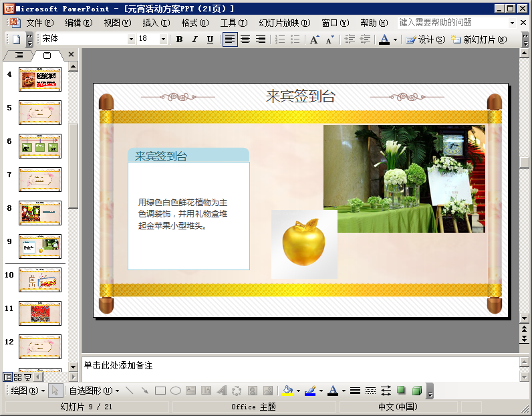Toggle numbered list formatting
Image resolution: width=532 pixels, height=416 pixels.
click(280, 39)
